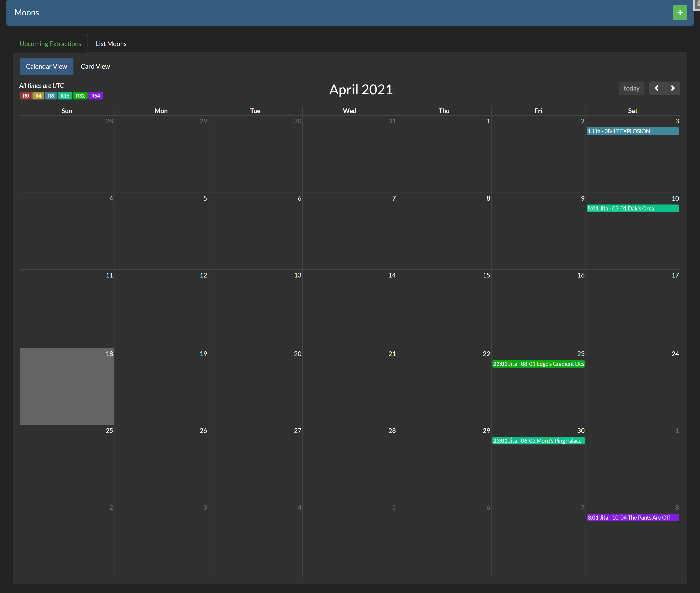Click the Wed column header

350,111
